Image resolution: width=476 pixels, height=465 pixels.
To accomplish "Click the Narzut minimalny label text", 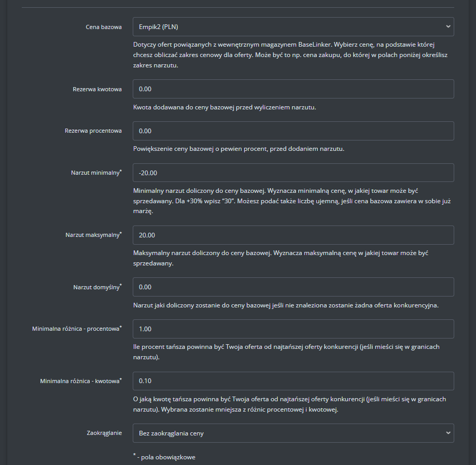I will tap(96, 173).
